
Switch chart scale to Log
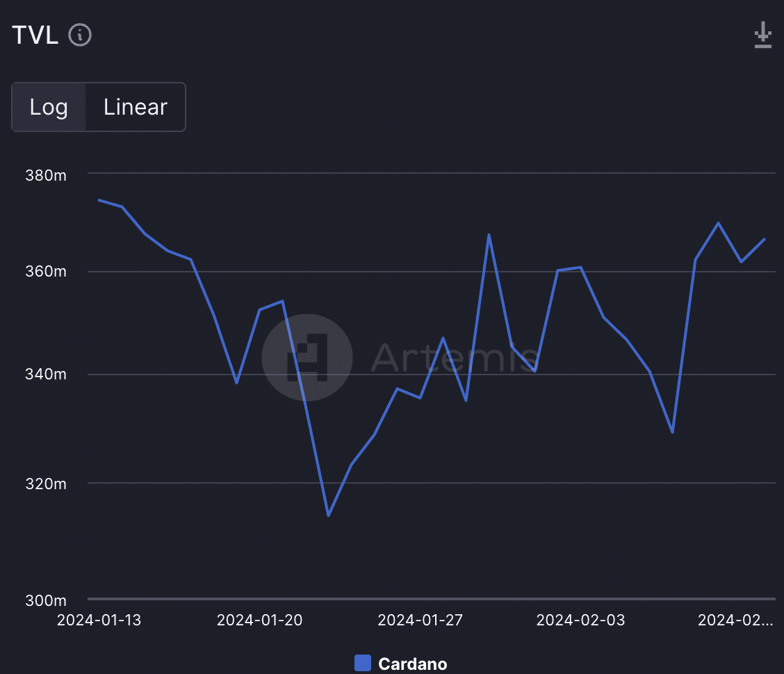(49, 107)
